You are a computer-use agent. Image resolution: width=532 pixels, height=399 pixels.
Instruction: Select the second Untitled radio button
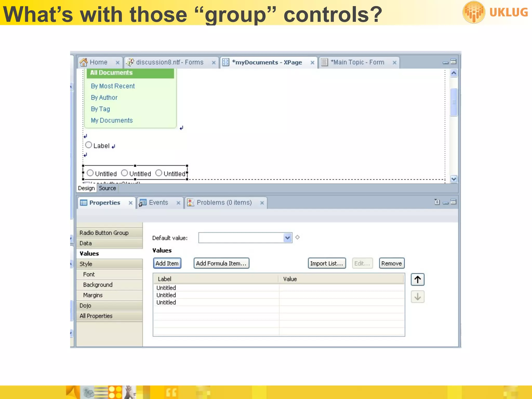click(124, 173)
